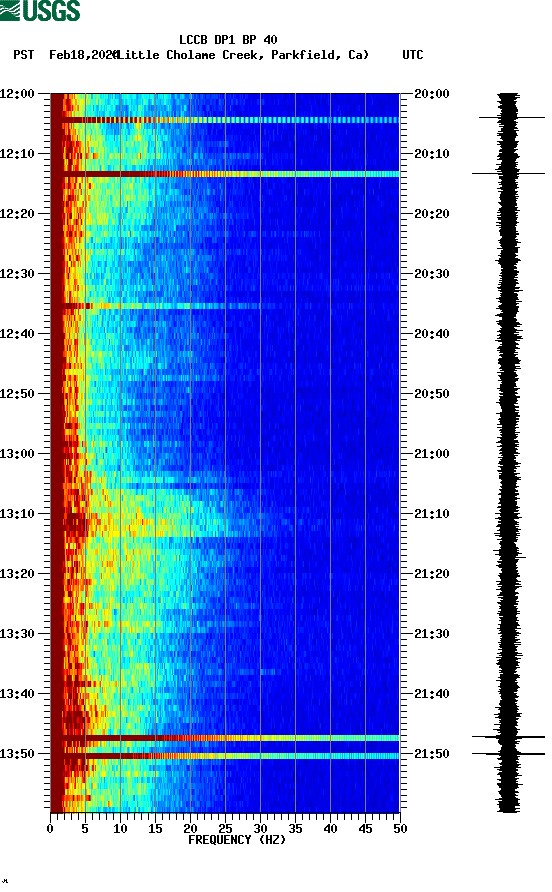Click the 20:50 UTC time label
The image size is (552, 892).
[x=431, y=394]
